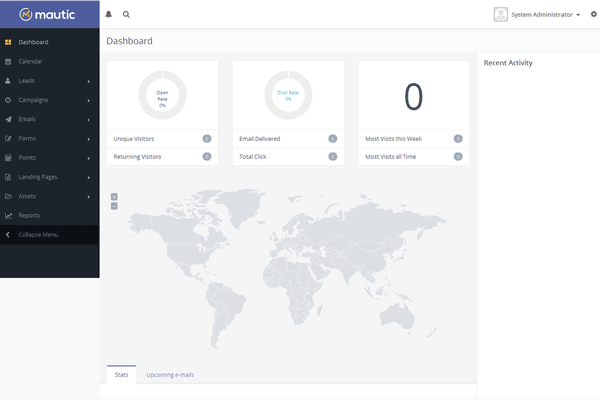
Task: Open the notifications bell icon
Action: point(109,15)
